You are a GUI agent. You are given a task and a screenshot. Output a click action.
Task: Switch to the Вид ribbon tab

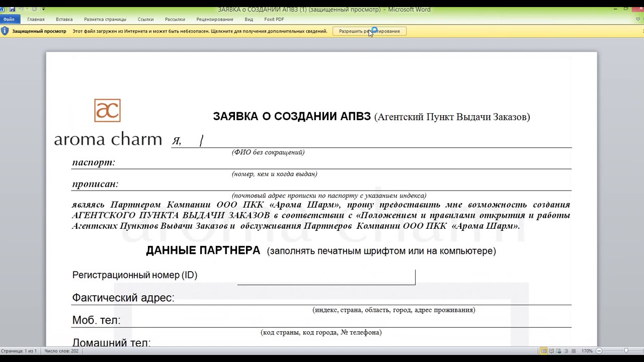point(249,19)
